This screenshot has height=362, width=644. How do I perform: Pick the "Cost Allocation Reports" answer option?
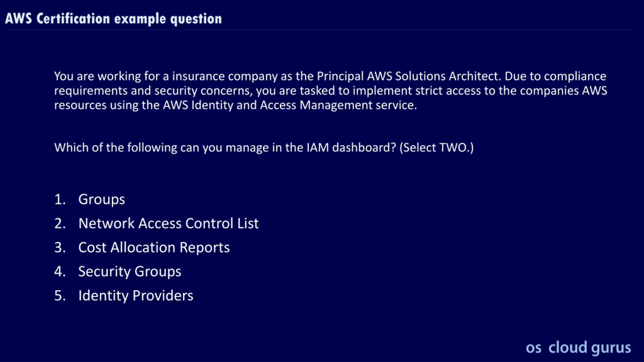click(154, 248)
